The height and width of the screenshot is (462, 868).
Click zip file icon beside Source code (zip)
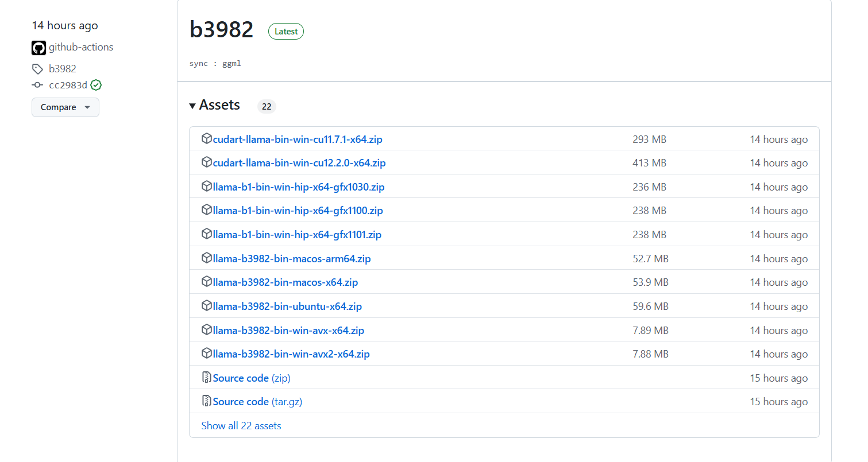point(207,378)
